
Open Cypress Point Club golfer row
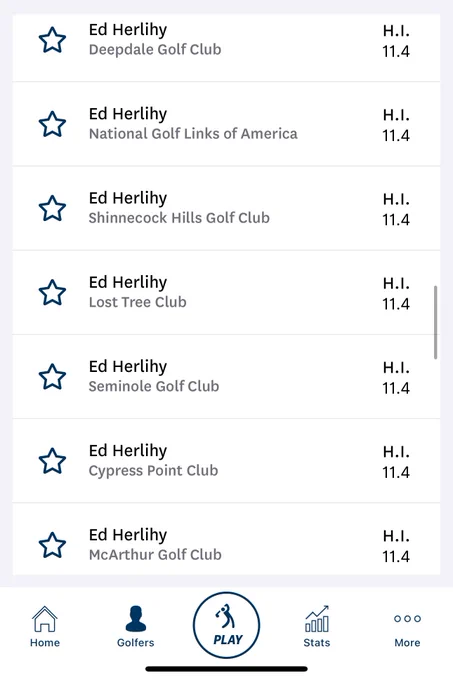(226, 461)
